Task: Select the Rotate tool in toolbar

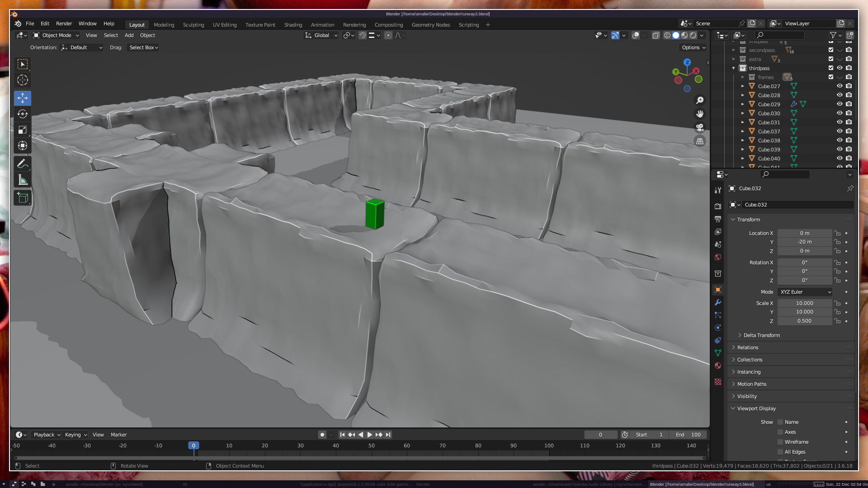Action: coord(22,114)
